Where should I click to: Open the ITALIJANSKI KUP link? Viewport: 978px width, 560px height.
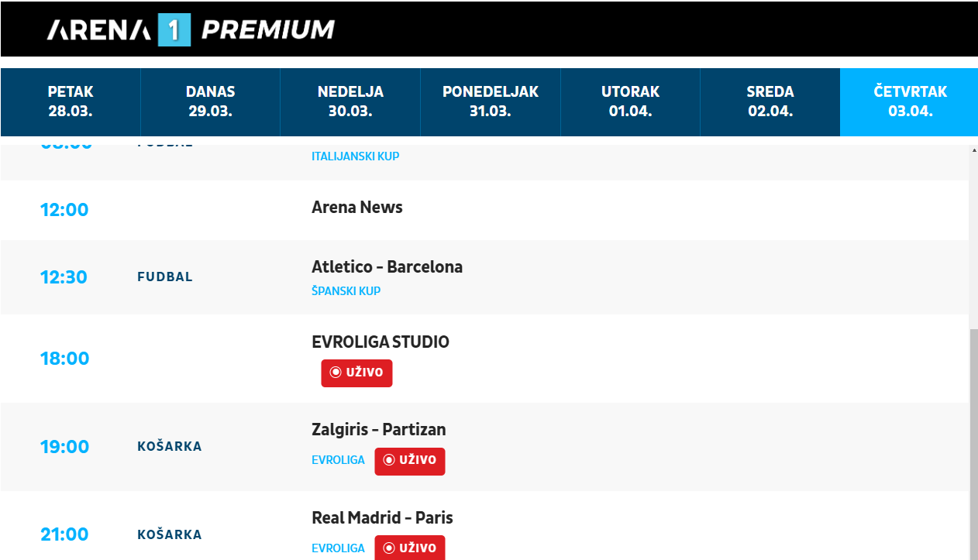point(355,156)
